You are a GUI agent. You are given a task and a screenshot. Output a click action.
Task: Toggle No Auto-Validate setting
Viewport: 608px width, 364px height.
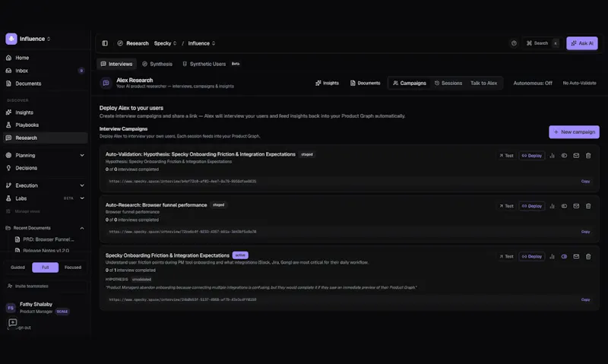pos(579,83)
